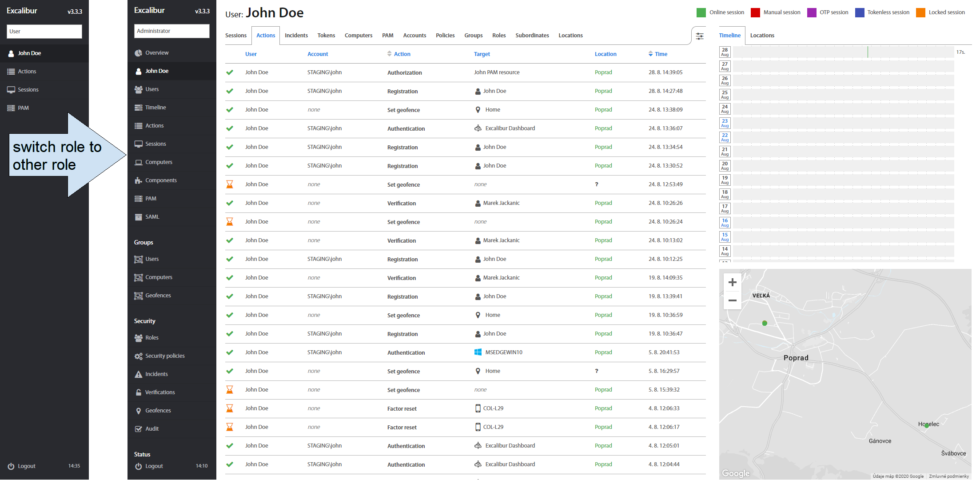980x480 pixels.
Task: Click the Audit checkbox icon in sidebar
Action: click(139, 429)
